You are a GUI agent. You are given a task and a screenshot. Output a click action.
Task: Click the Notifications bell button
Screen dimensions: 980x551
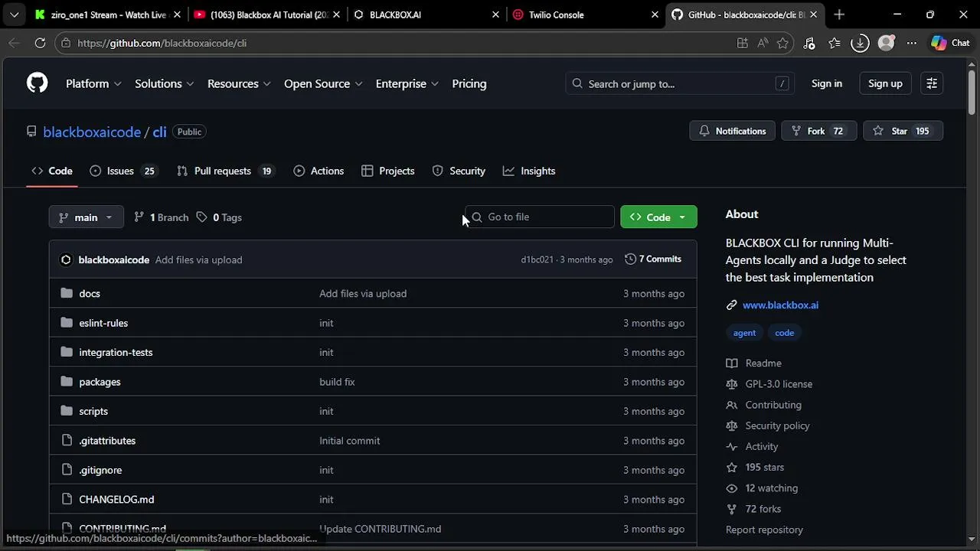pyautogui.click(x=732, y=131)
